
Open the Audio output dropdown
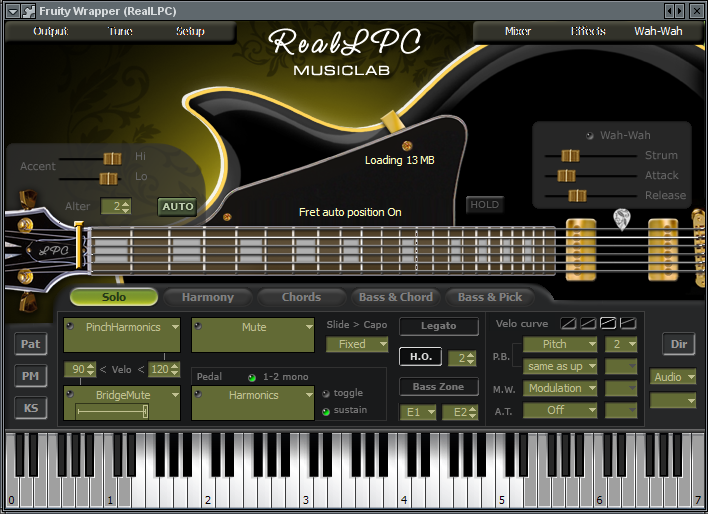pos(673,377)
